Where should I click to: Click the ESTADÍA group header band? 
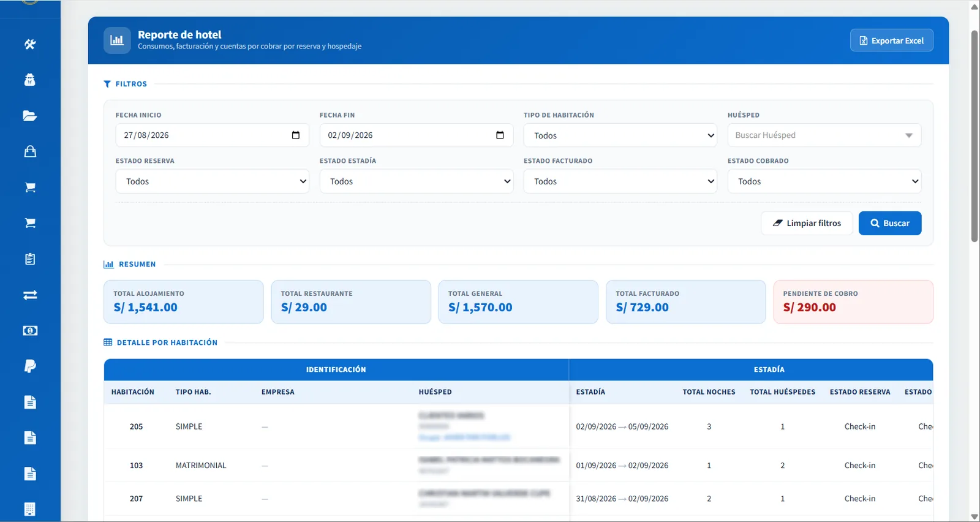click(x=751, y=369)
